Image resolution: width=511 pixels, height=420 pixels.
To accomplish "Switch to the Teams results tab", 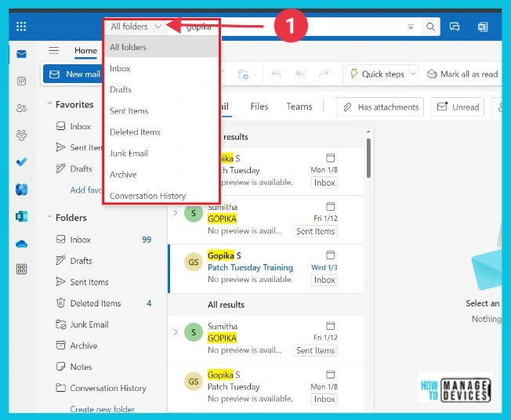I will tap(299, 107).
